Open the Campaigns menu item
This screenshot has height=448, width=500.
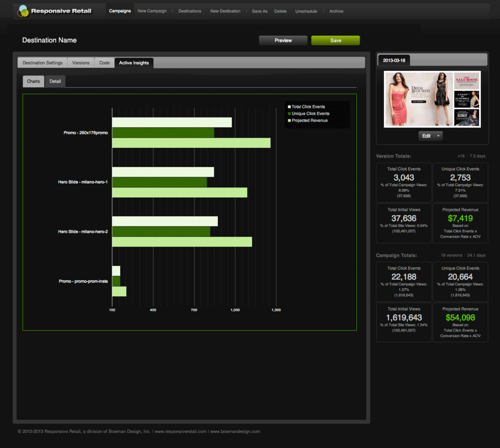pos(120,11)
